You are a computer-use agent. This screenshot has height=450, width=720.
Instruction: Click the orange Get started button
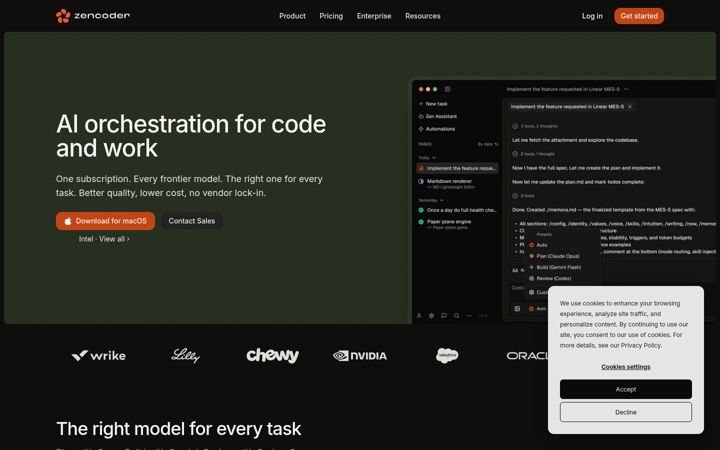pyautogui.click(x=639, y=16)
